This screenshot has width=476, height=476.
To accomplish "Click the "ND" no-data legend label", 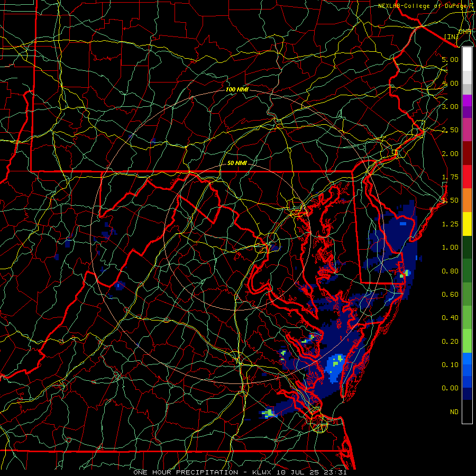I will click(x=454, y=412).
